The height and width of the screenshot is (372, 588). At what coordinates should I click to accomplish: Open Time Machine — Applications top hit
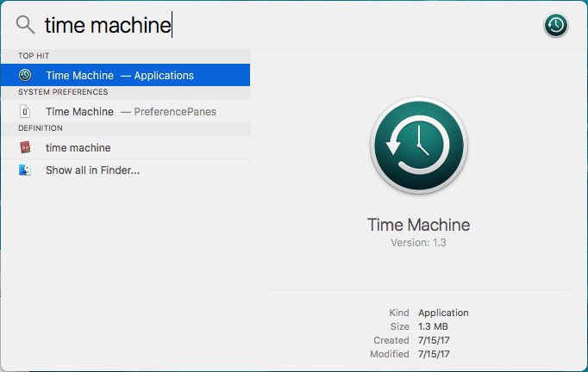click(125, 75)
